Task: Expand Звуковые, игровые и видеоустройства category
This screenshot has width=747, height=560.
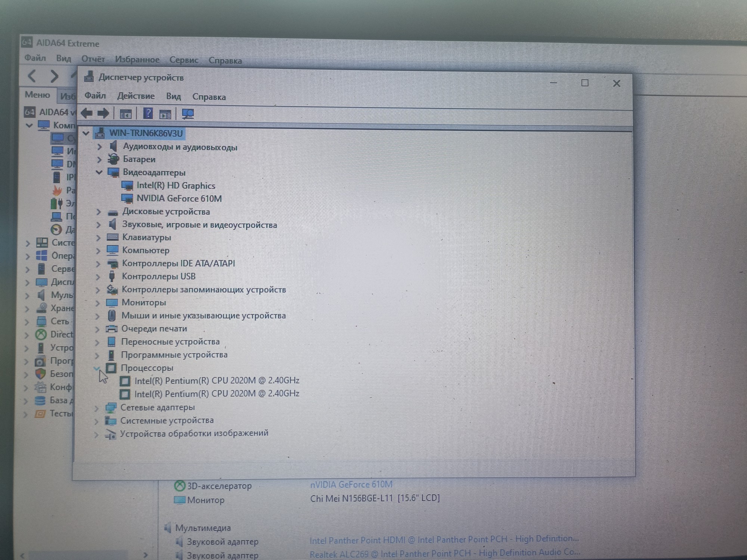Action: (x=99, y=225)
